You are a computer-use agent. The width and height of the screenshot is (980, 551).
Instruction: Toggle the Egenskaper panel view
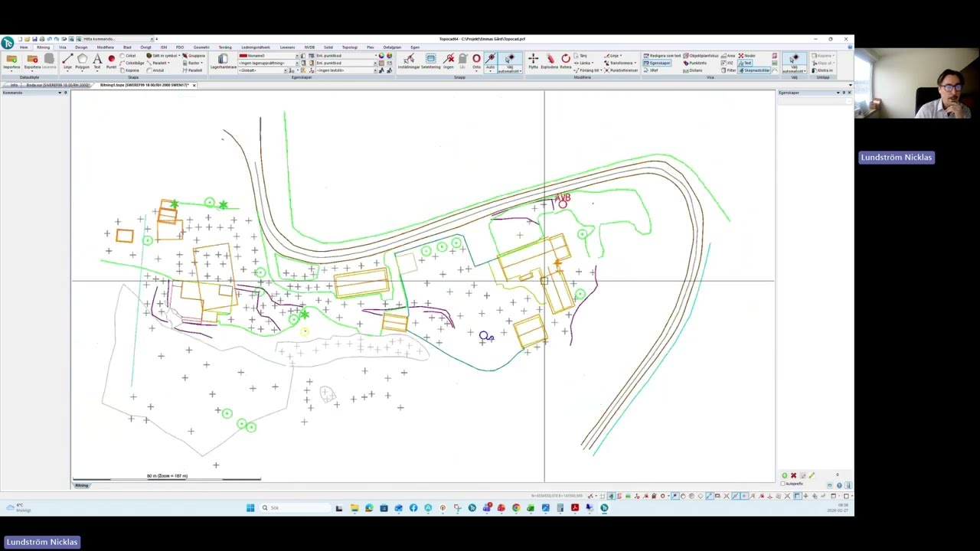click(657, 63)
